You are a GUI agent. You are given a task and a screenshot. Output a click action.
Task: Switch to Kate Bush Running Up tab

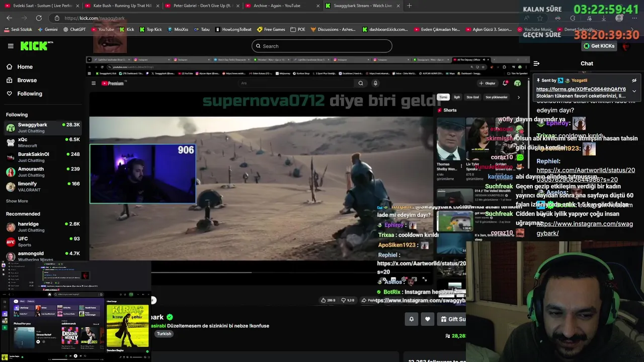coord(123,6)
